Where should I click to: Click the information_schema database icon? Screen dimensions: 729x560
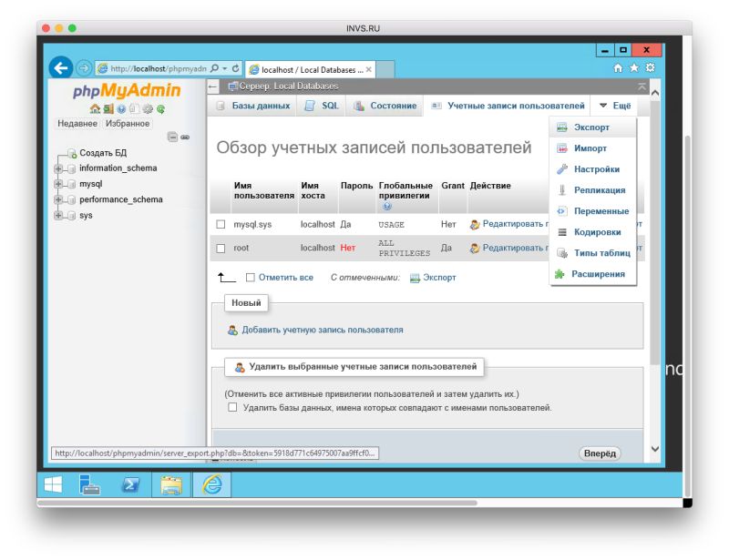pos(72,168)
